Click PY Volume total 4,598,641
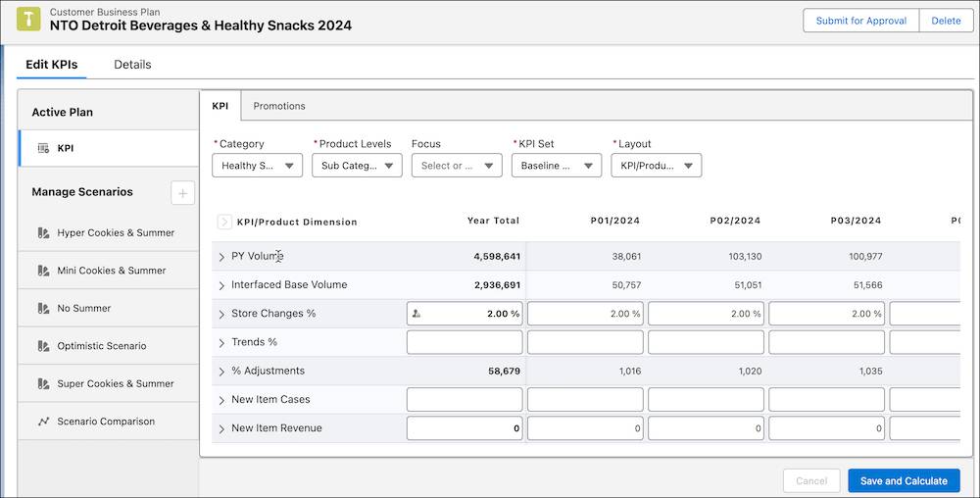The image size is (980, 498). [497, 256]
